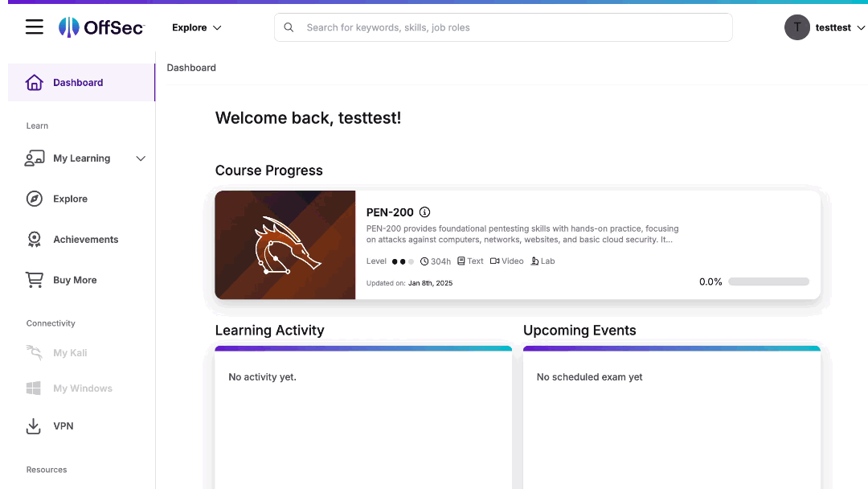Screen dimensions: 868x489
Task: Click the Video camera icon
Action: pos(494,261)
